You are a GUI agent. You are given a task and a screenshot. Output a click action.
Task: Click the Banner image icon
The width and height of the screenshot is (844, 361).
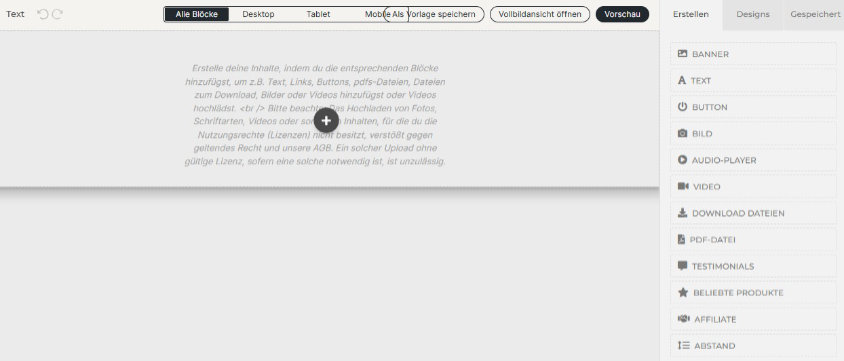point(683,54)
